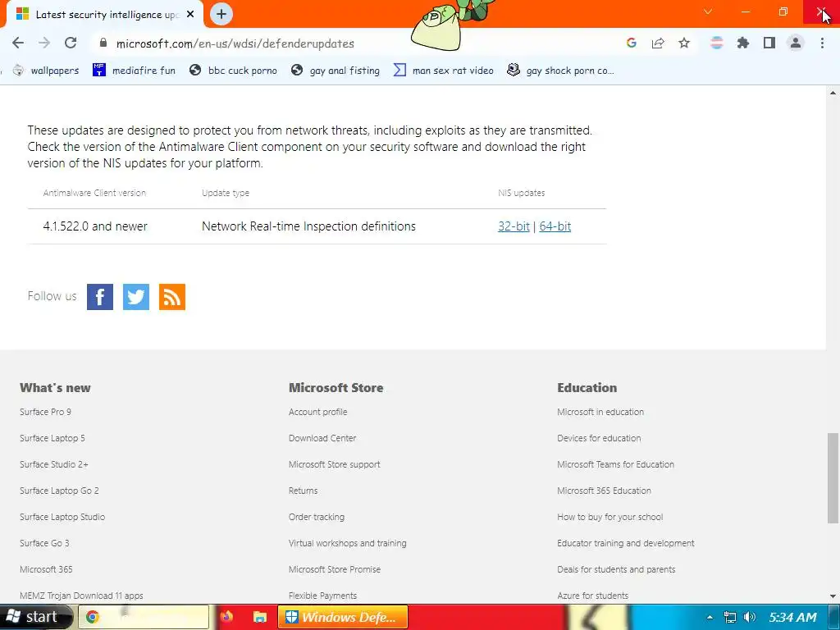840x630 pixels.
Task: Close the Latest security intelligence tab
Action: pyautogui.click(x=190, y=15)
